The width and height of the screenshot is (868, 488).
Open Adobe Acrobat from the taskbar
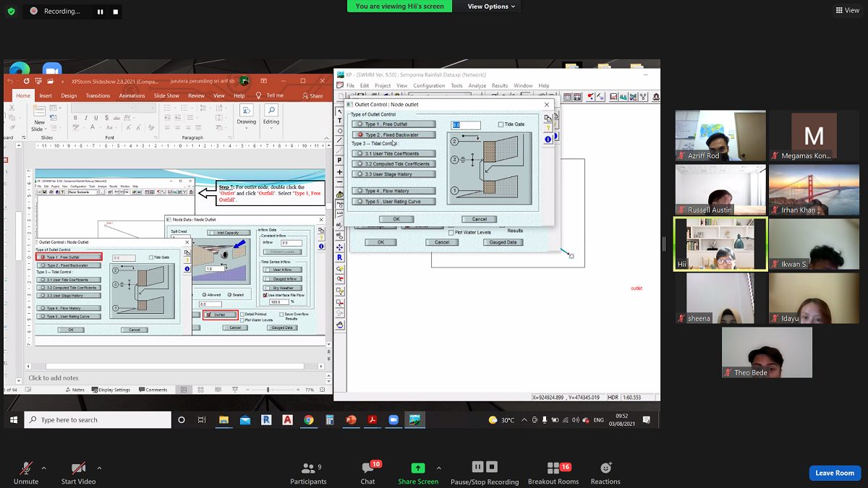373,420
